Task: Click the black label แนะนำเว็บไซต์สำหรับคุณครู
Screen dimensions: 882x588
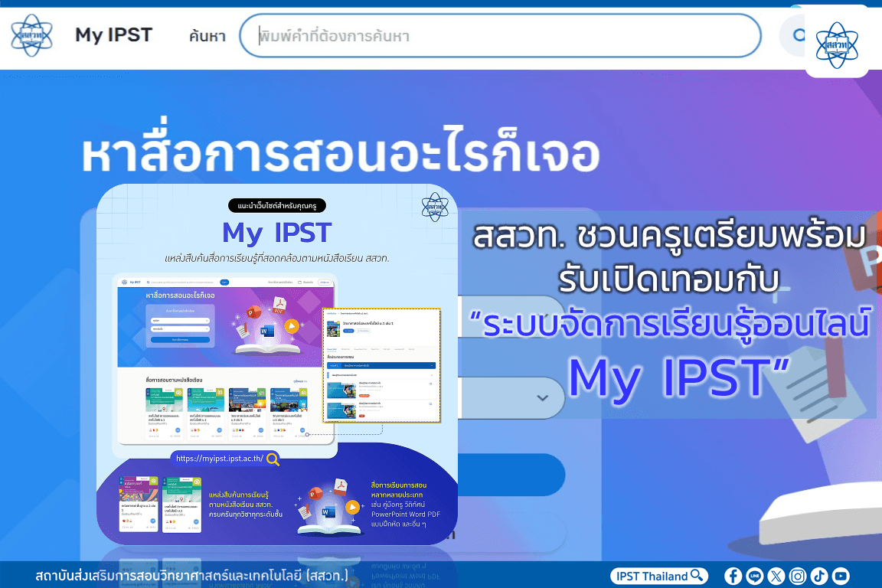Action: tap(276, 206)
